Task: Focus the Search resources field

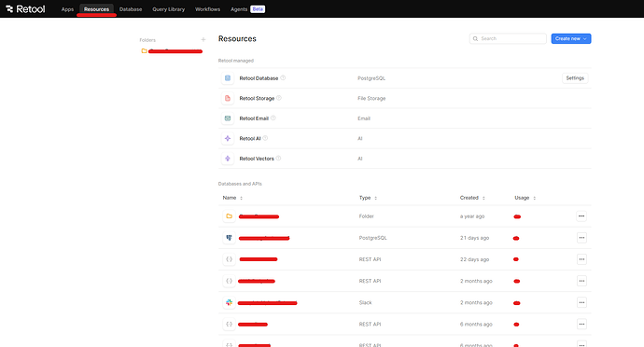Action: (x=508, y=38)
